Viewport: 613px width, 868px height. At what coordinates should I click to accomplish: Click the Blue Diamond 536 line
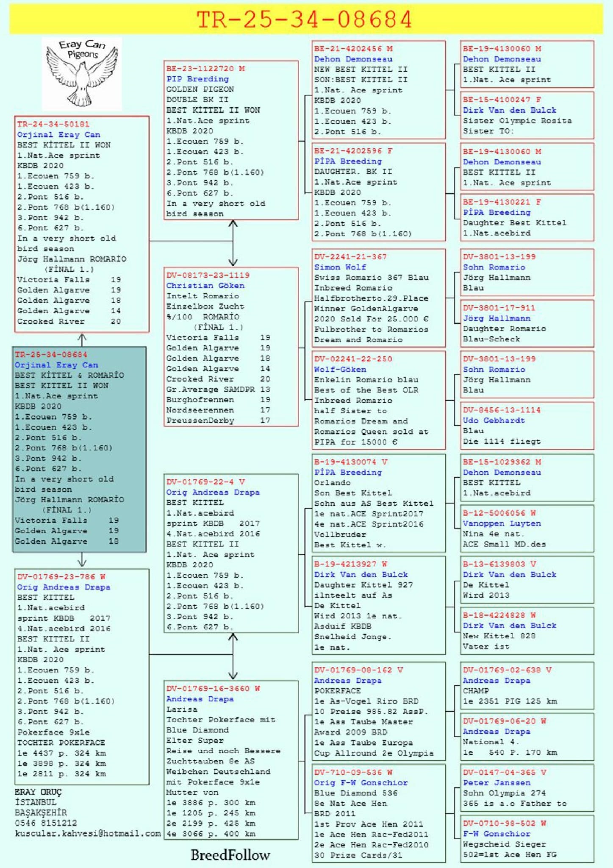356,793
